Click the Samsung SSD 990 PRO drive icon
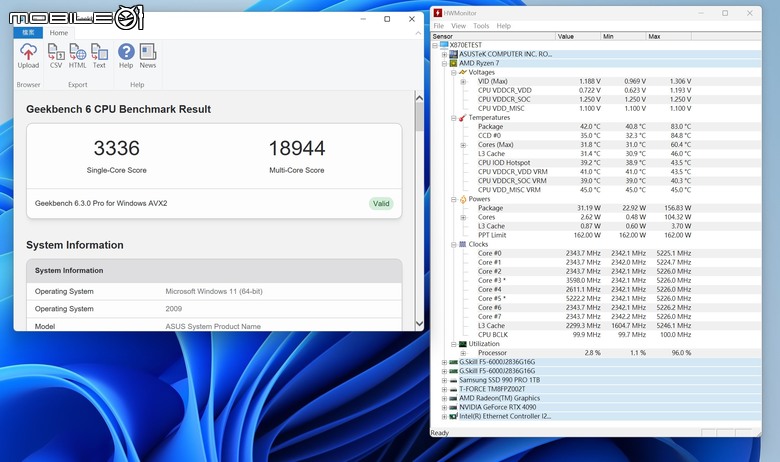 (453, 380)
